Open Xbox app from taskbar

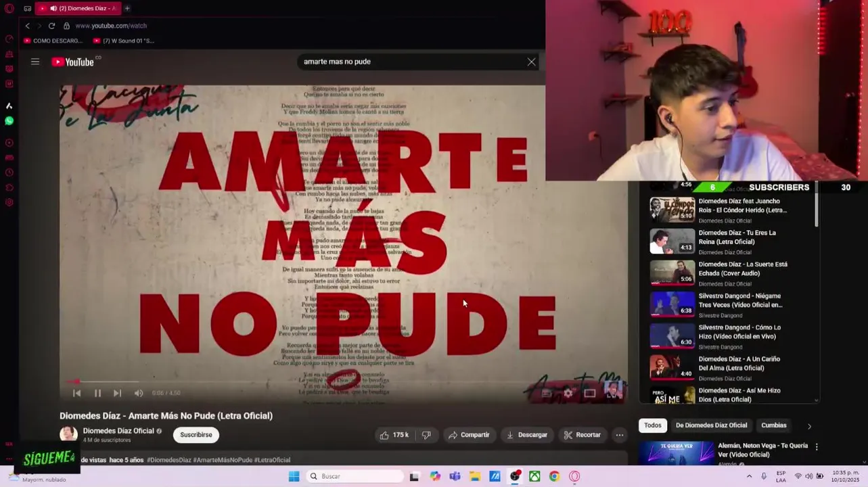pyautogui.click(x=534, y=476)
